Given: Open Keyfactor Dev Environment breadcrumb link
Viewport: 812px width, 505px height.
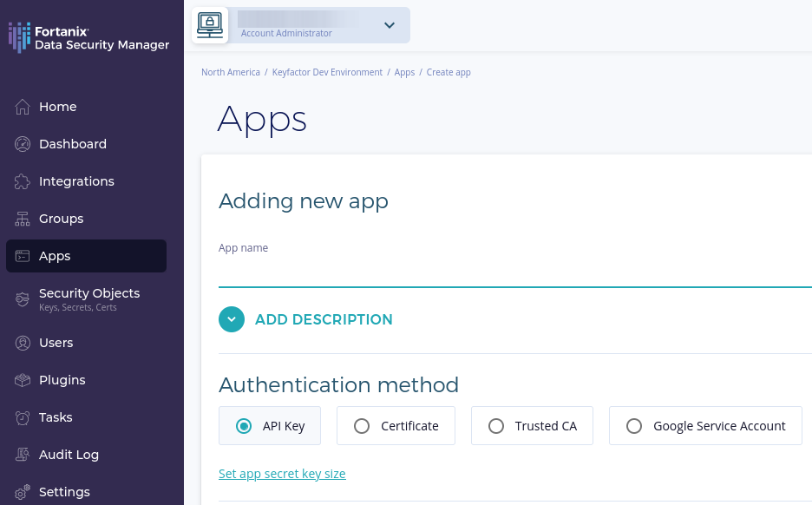Looking at the screenshot, I should [327, 72].
